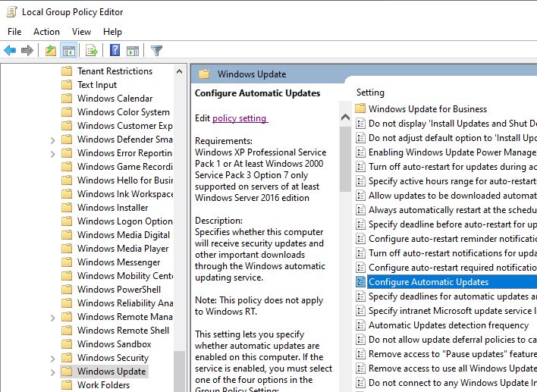
Task: Click icon beside Remove access to Pause updates
Action: [x=360, y=353]
